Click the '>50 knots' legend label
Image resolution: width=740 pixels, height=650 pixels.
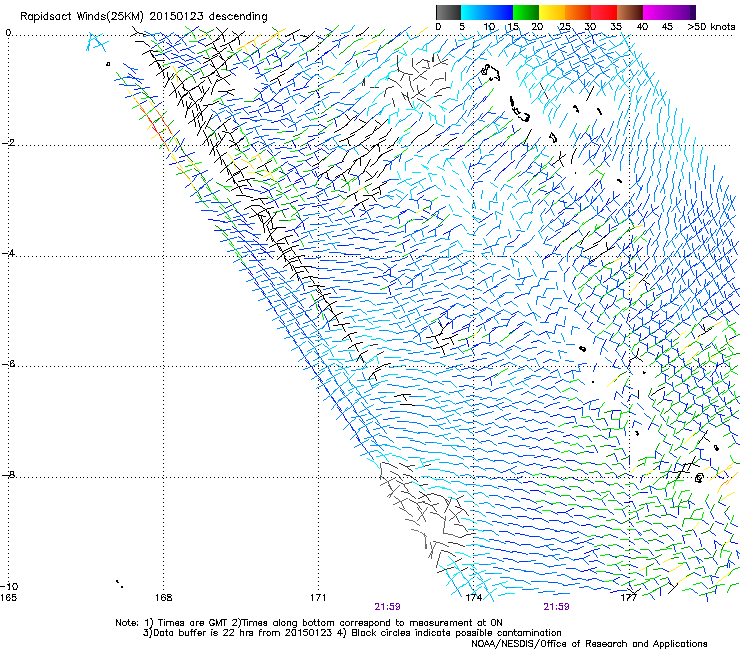click(x=711, y=27)
